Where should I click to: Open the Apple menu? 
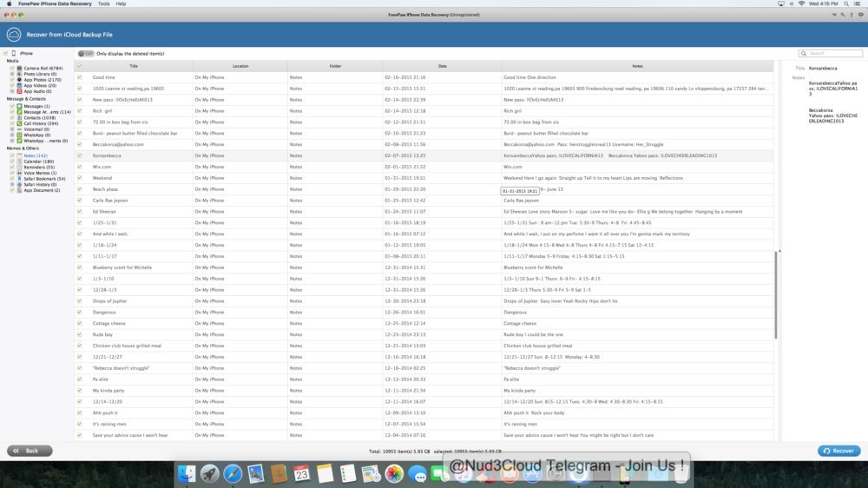pyautogui.click(x=9, y=3)
